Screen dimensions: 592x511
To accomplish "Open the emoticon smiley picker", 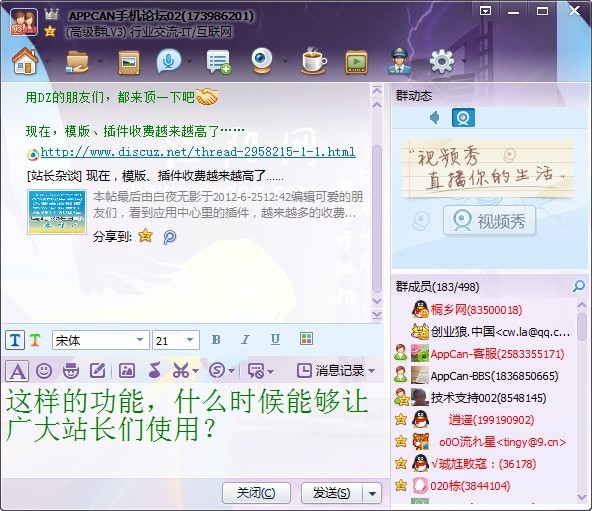I will point(44,371).
